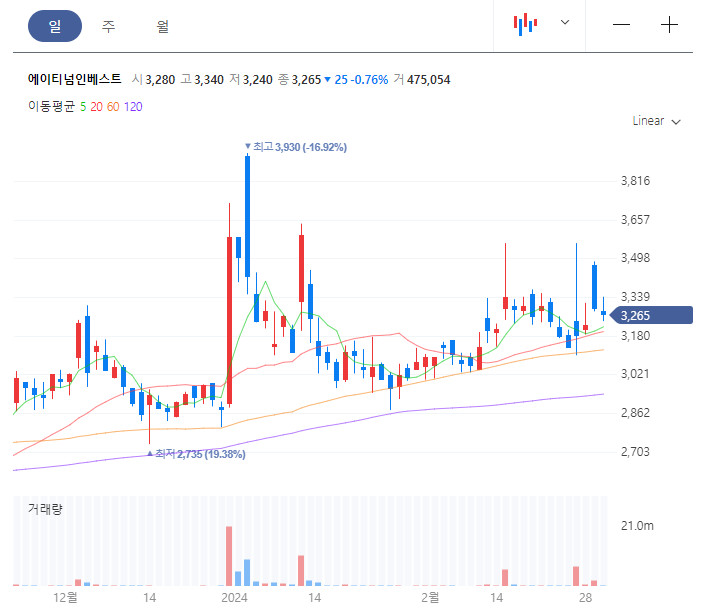Click the volume value 475,054
This screenshot has width=705, height=616.
[x=428, y=80]
